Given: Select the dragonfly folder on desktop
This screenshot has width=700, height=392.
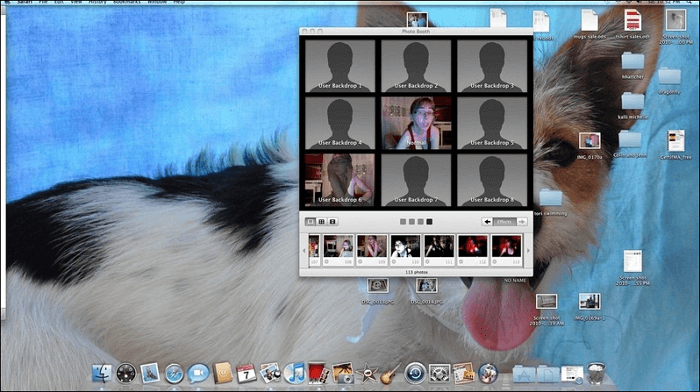Looking at the screenshot, I should pyautogui.click(x=669, y=81).
